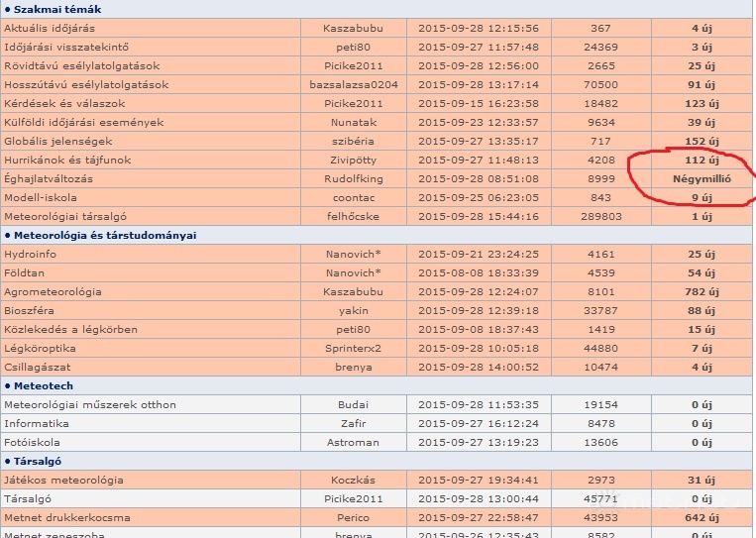
Task: Open Hurrikánok és tájfunok topic
Action: 67,161
